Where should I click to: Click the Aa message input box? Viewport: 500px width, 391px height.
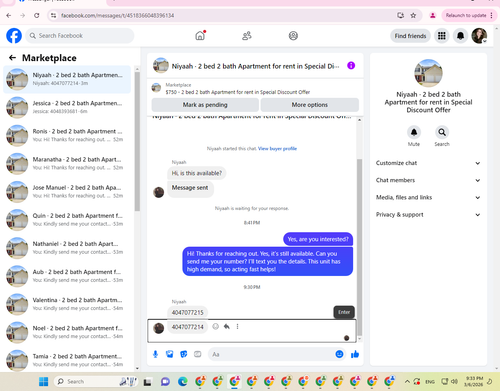[272, 354]
